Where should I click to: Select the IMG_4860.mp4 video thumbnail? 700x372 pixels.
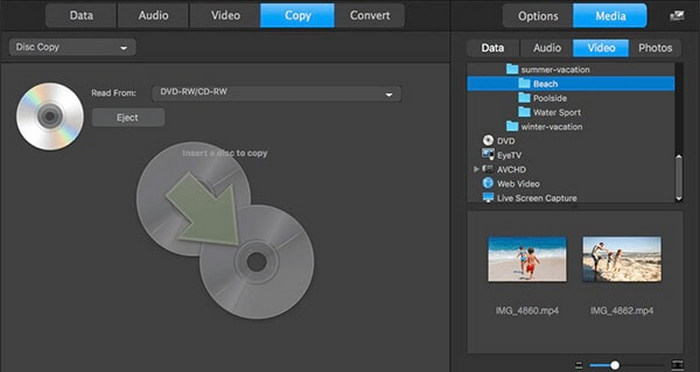[527, 259]
